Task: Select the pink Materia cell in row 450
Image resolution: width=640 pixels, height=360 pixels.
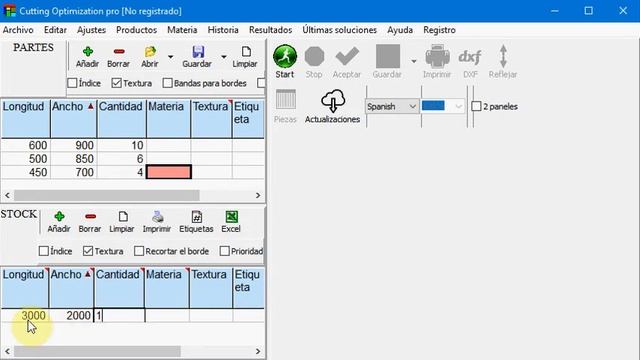Action: pos(169,172)
